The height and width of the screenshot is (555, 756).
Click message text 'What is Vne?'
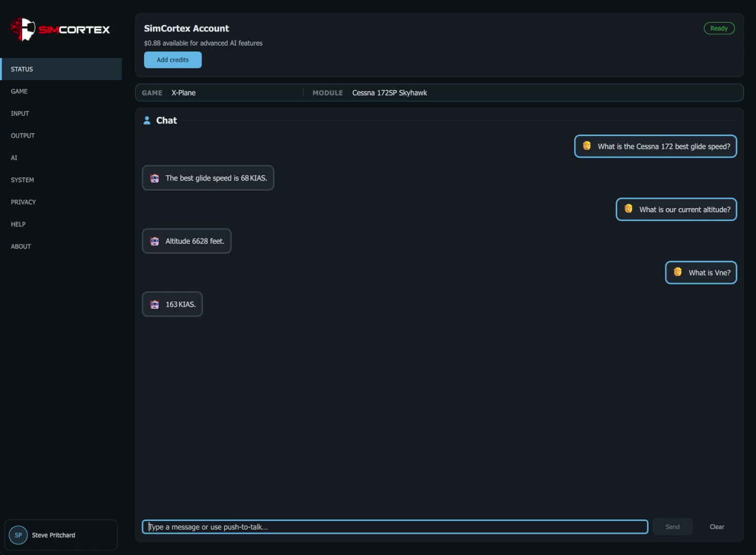point(710,273)
